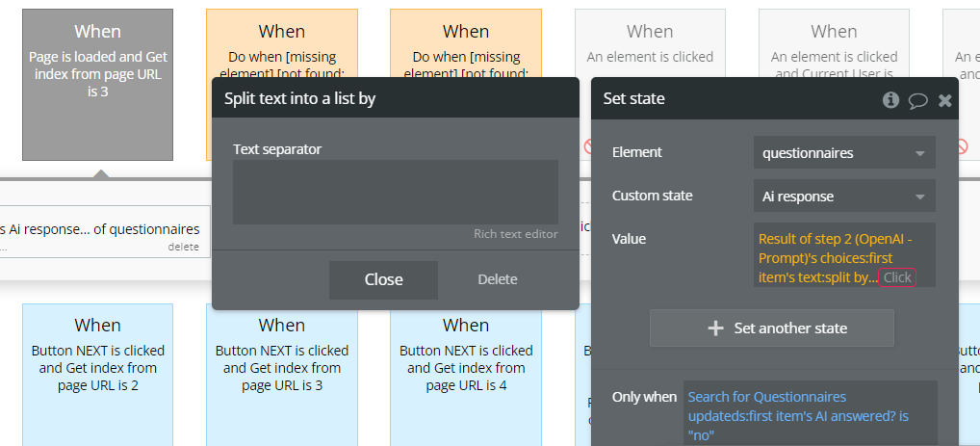Open the Rich text editor link
The width and height of the screenshot is (980, 446).
click(515, 234)
